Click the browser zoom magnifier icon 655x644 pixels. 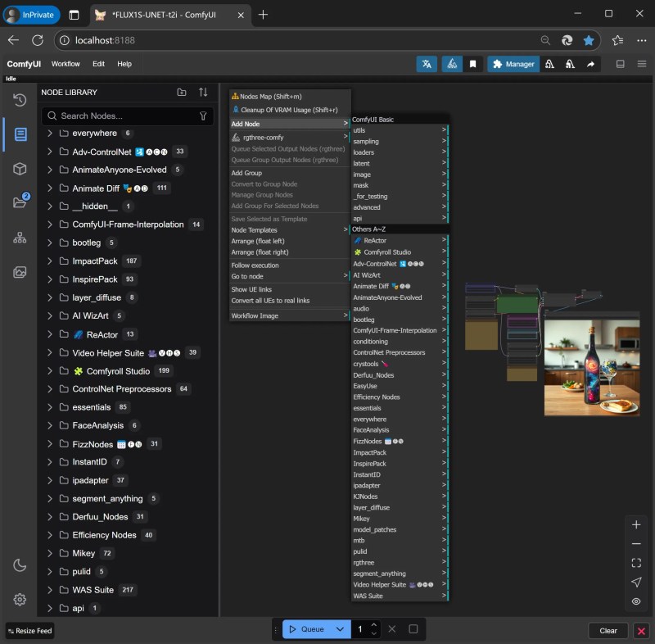[545, 40]
